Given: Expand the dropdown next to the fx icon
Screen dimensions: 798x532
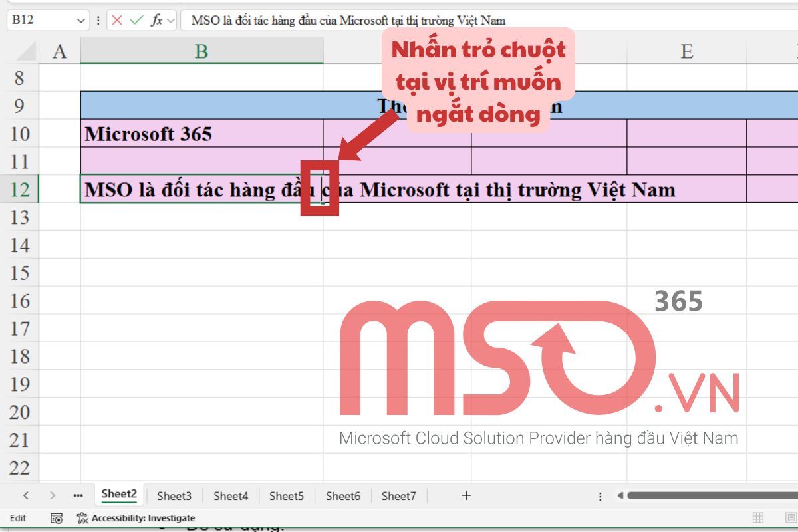Looking at the screenshot, I should pos(170,21).
